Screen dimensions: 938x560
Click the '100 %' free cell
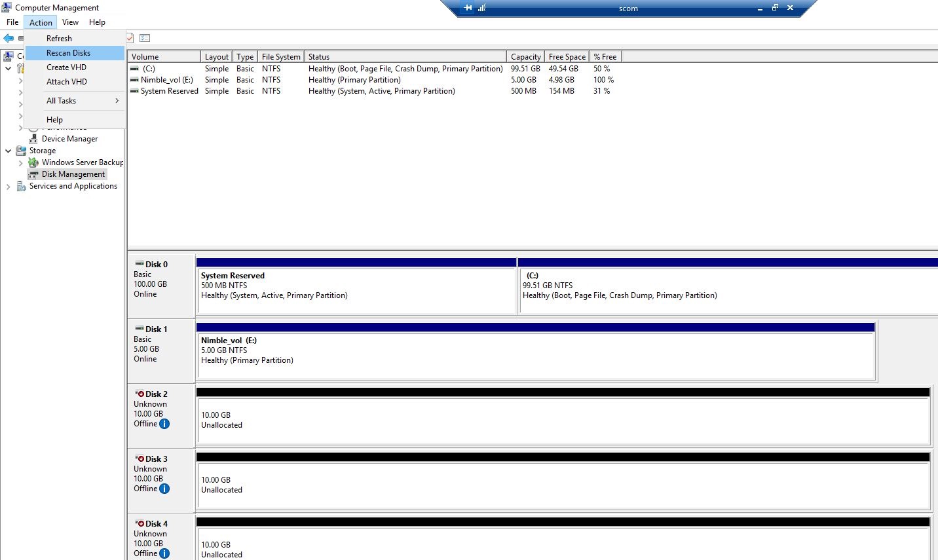[x=604, y=80]
